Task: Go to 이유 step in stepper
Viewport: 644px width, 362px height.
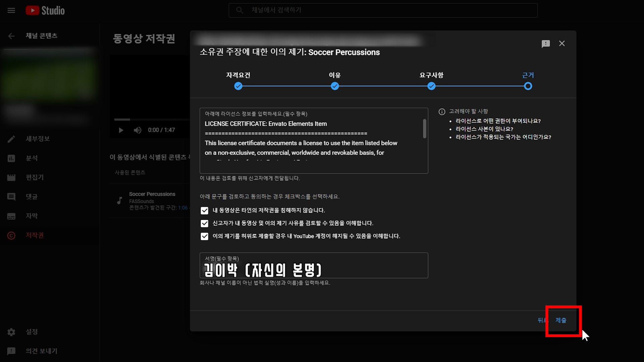Action: [x=335, y=86]
